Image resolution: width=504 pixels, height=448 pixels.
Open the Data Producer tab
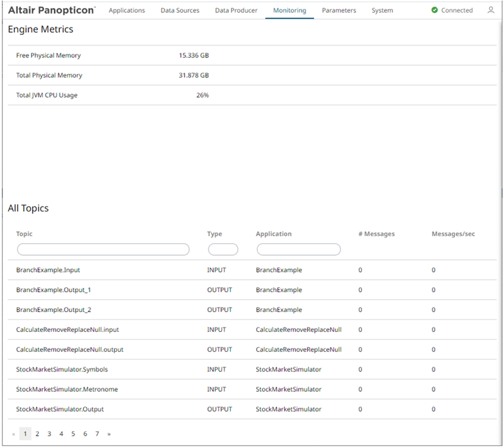click(236, 10)
